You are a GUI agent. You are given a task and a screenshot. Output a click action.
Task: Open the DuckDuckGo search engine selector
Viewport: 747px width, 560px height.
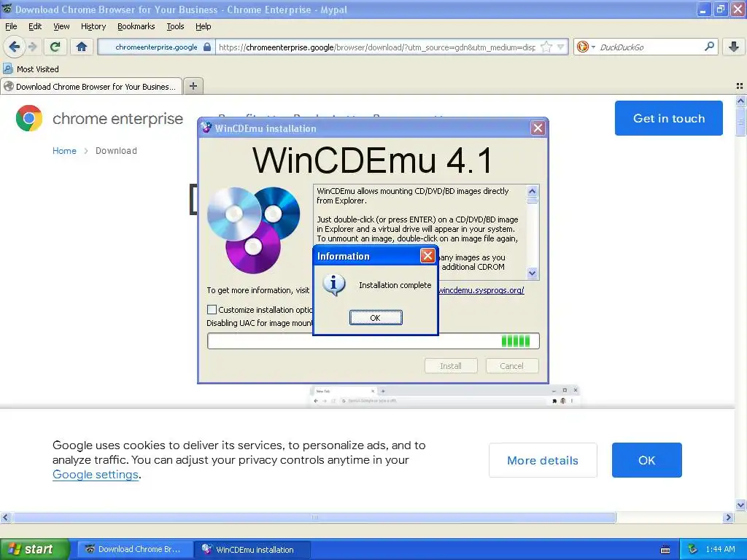(x=586, y=47)
